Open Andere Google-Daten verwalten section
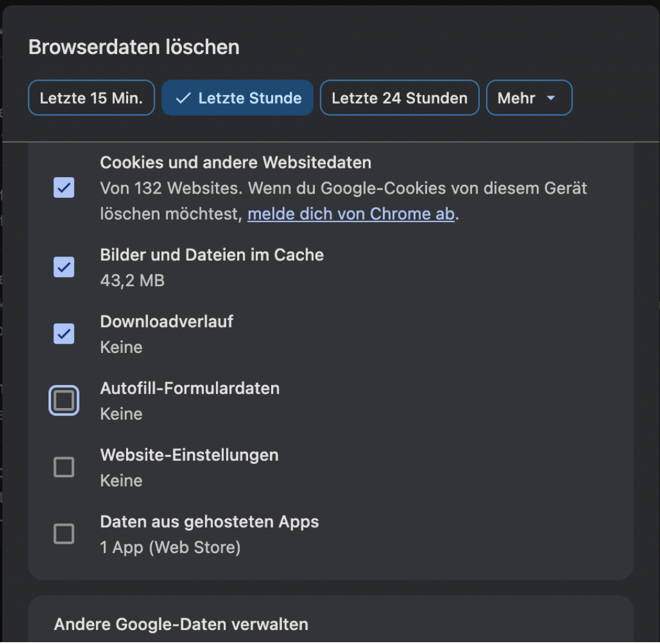Image resolution: width=660 pixels, height=644 pixels. tap(181, 624)
